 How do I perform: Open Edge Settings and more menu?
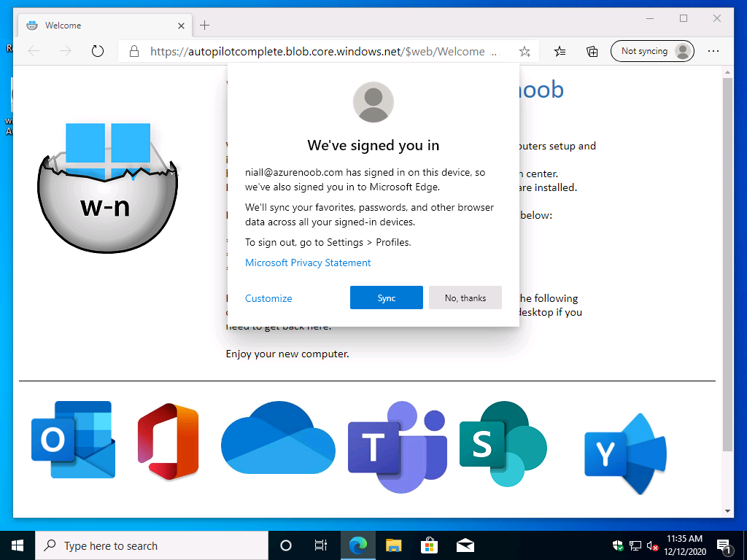coord(713,51)
